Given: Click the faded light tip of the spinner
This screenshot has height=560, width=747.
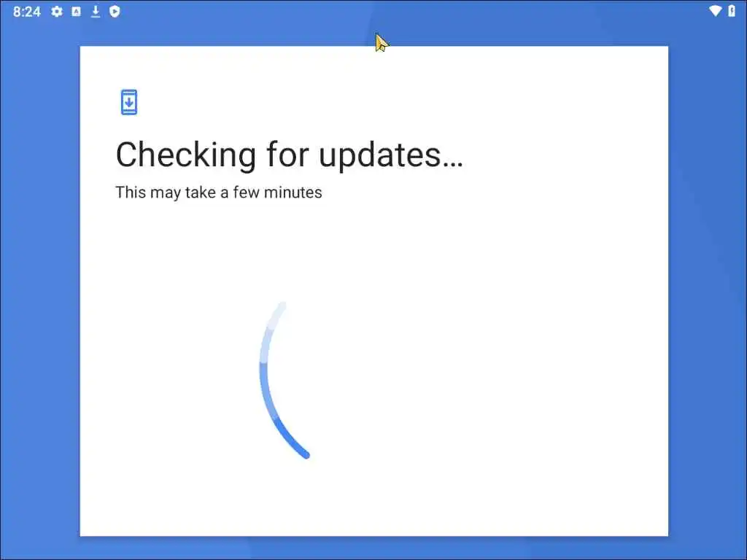Looking at the screenshot, I should click(x=277, y=314).
